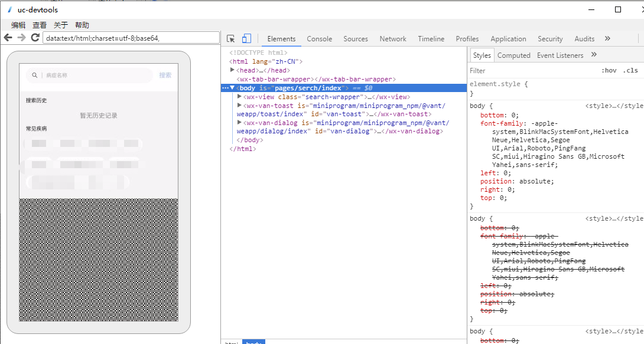
Task: Expand the head element node
Action: point(232,70)
